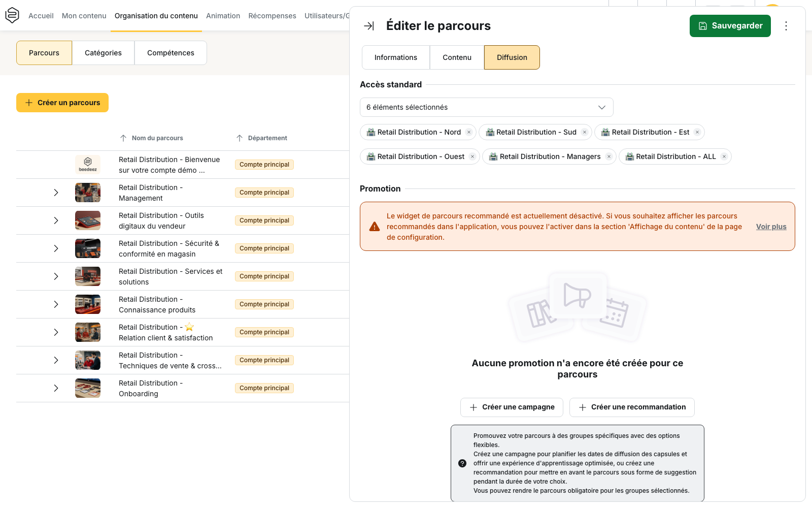This screenshot has width=812, height=508.
Task: Expand the Relation client & satisfaction row
Action: pos(56,332)
